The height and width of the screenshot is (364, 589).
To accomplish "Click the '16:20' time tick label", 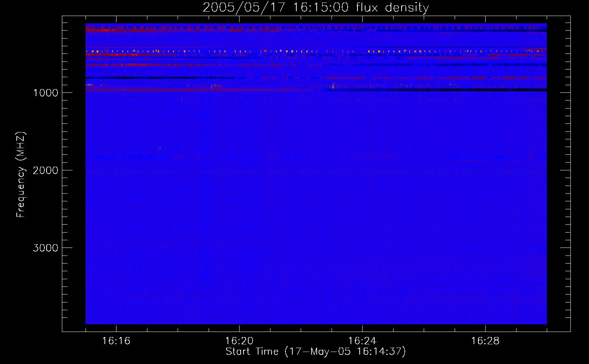I will tap(239, 341).
